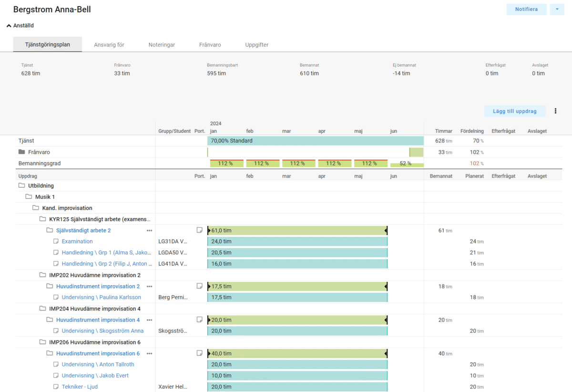The width and height of the screenshot is (572, 392).
Task: Open ellipsis menu for Självständigt arbete 2
Action: click(149, 230)
